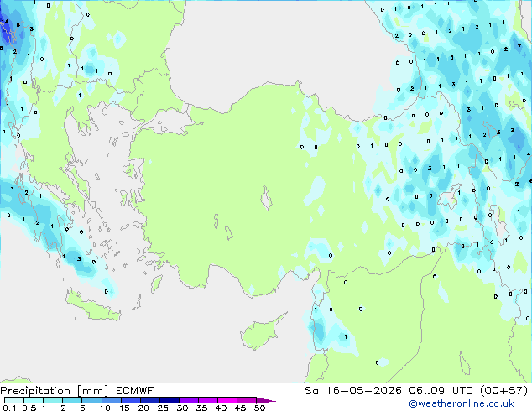Viewport: 532px width, 411px height.
Task: Select the 30–35 mm violet legend swatch
Action: pos(189,400)
